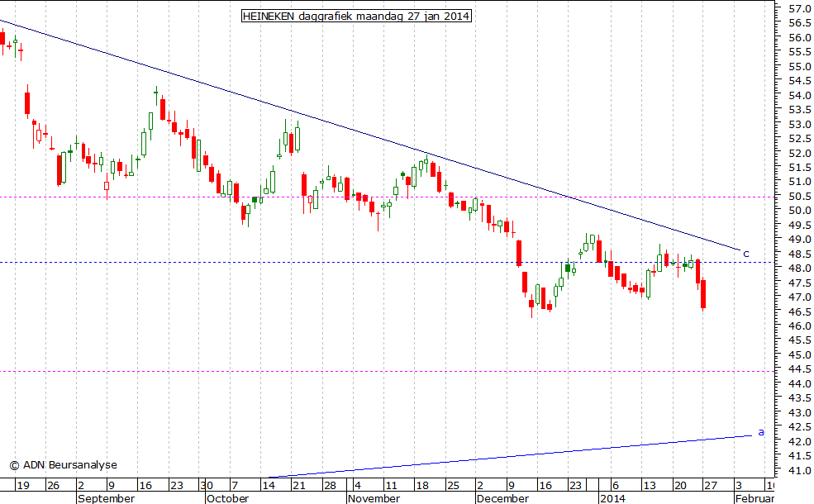This screenshot has width=814, height=504.
Task: Select the 'October' month label
Action: (x=227, y=498)
